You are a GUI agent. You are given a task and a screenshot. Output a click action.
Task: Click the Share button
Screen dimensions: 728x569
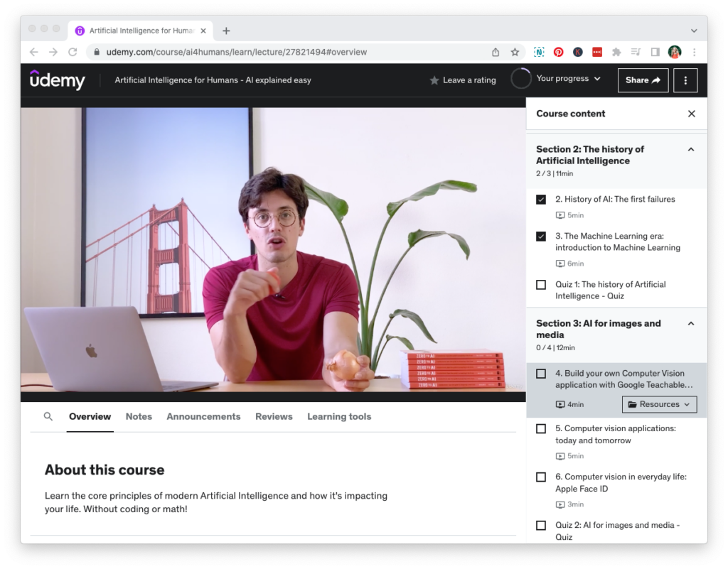[x=643, y=80]
